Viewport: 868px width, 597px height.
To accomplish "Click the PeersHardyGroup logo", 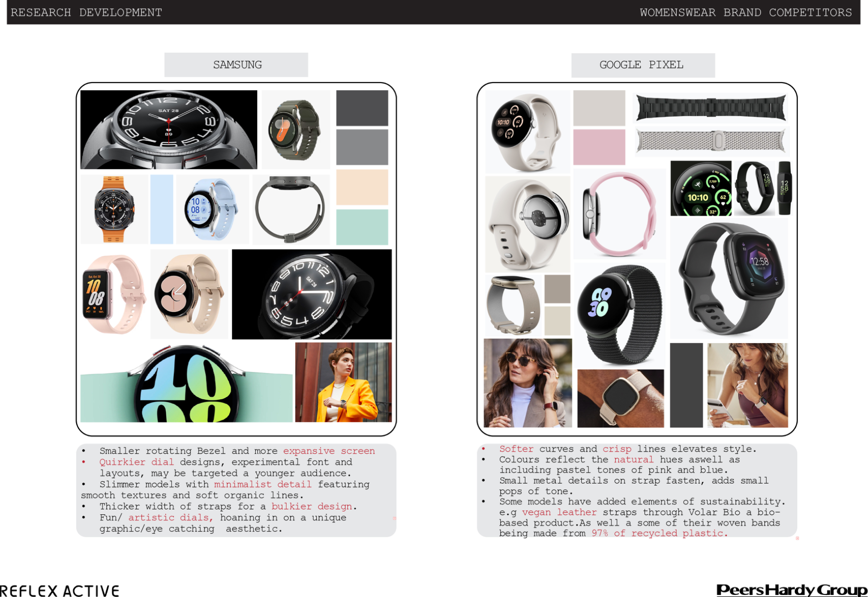I will [791, 590].
